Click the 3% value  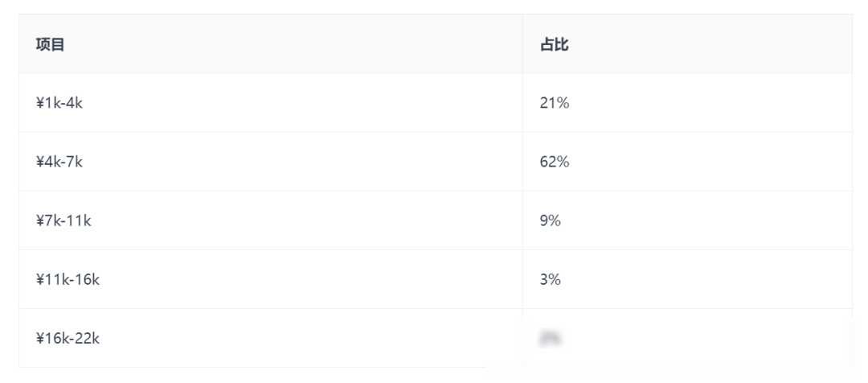[x=551, y=279]
